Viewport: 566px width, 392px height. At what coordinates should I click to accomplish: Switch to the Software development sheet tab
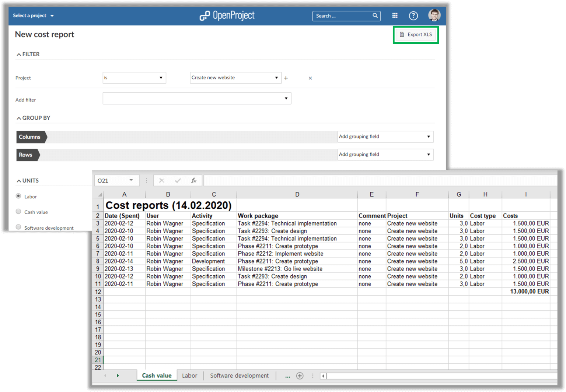click(239, 375)
